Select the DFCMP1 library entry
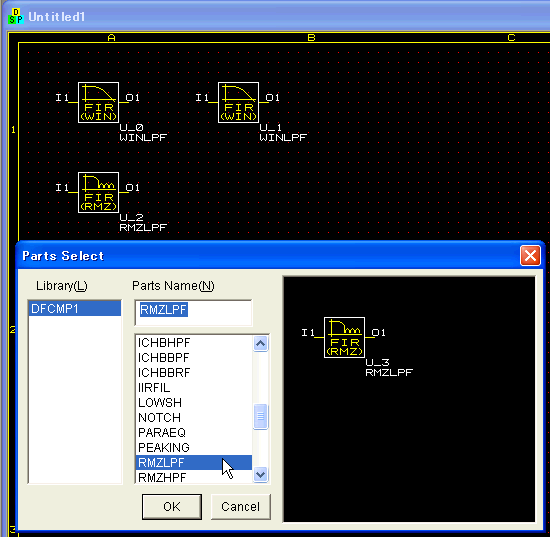 tap(75, 309)
